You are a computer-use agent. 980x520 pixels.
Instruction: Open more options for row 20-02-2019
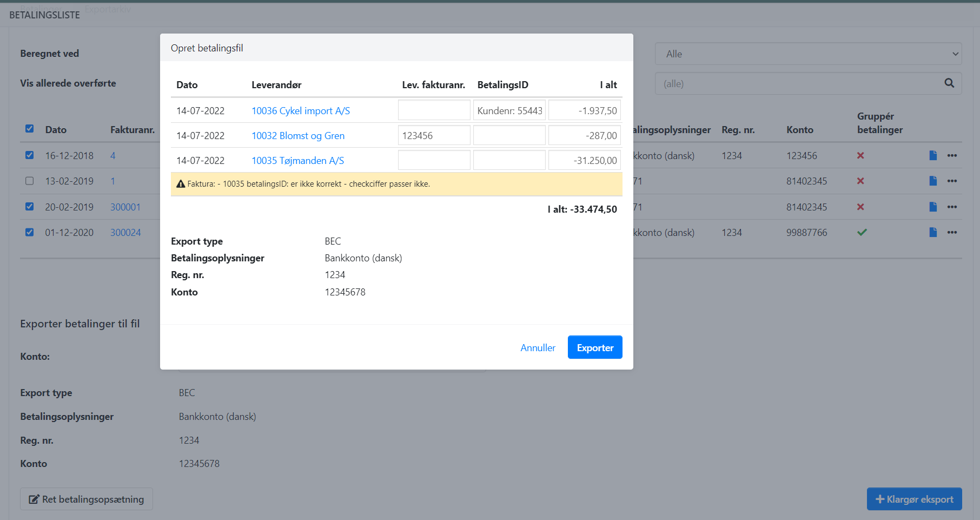tap(952, 207)
